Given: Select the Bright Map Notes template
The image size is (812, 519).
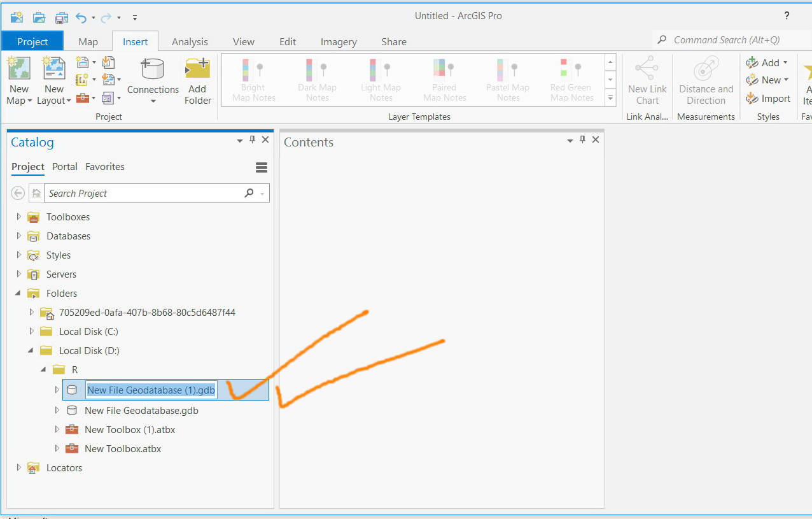Looking at the screenshot, I should [x=253, y=80].
